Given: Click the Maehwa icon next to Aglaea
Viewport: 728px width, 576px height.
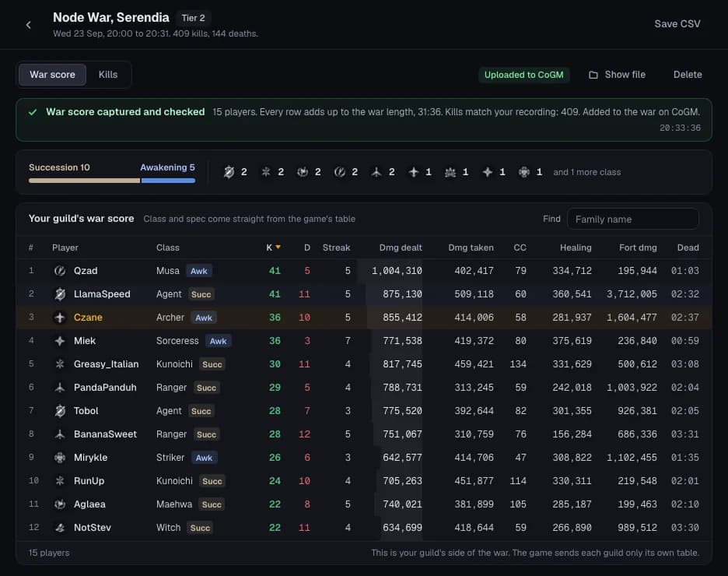Looking at the screenshot, I should tap(60, 504).
